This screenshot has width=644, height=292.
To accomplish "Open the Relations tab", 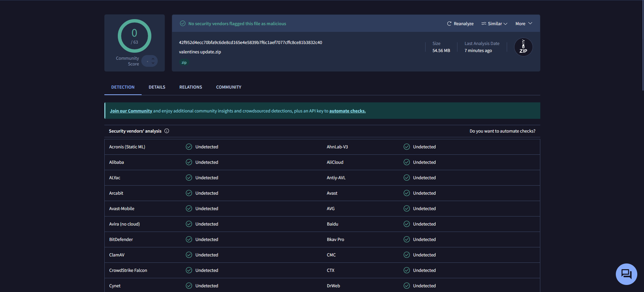I will click(191, 87).
